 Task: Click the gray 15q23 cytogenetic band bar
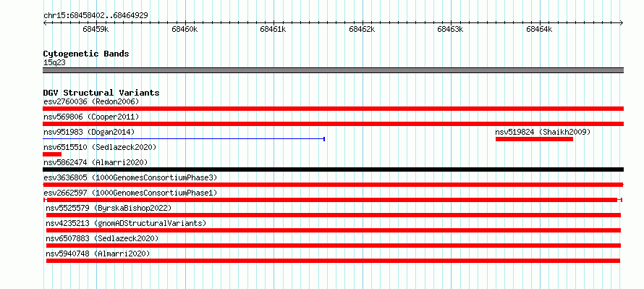333,70
